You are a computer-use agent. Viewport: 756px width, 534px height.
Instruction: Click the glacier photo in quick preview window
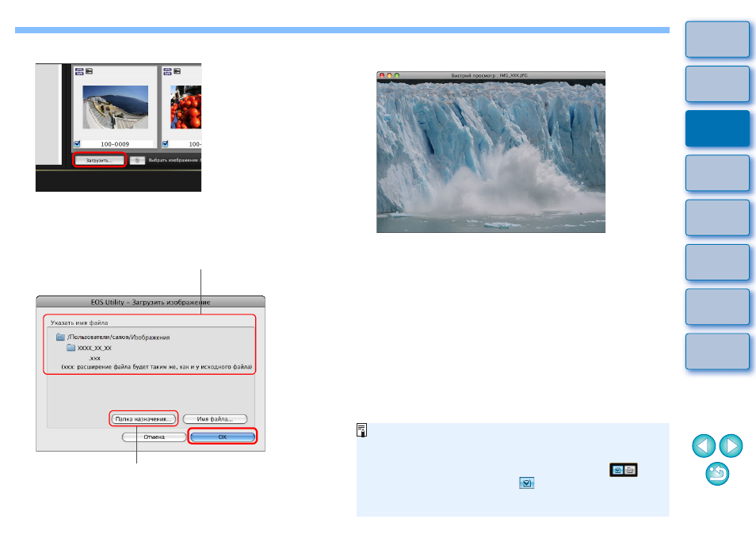click(x=491, y=156)
